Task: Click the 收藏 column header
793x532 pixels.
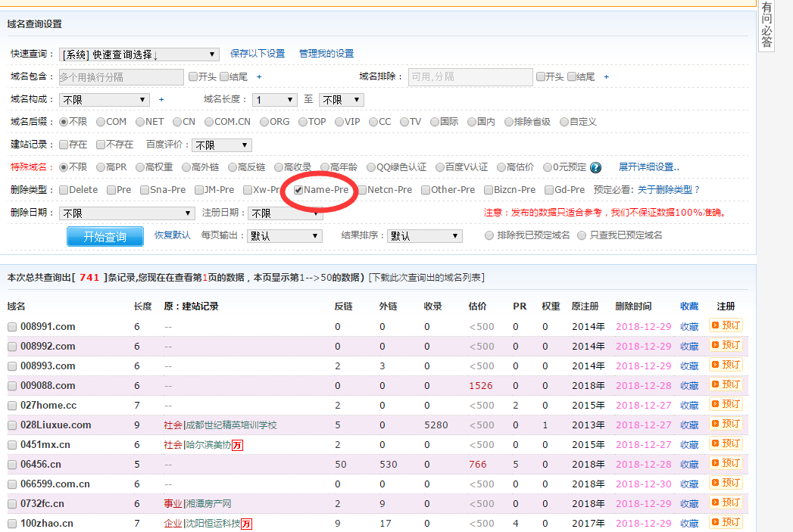Action: click(x=688, y=306)
